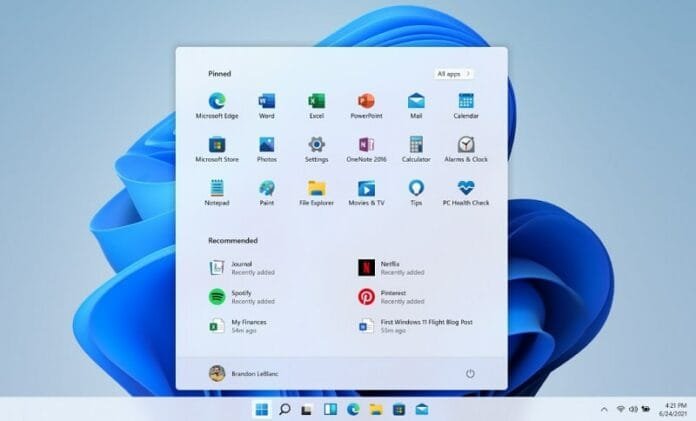Viewport: 696px width, 421px height.
Task: Open the Mail pinned app
Action: point(416,106)
